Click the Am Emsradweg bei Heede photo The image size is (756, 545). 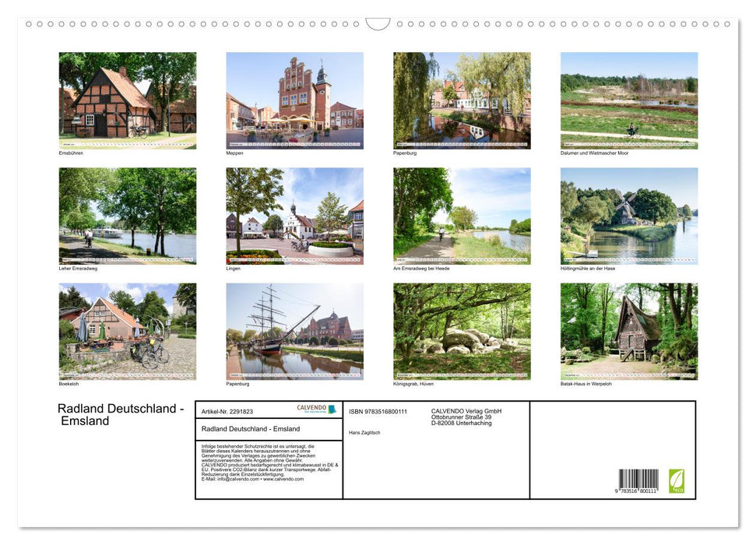coord(462,216)
